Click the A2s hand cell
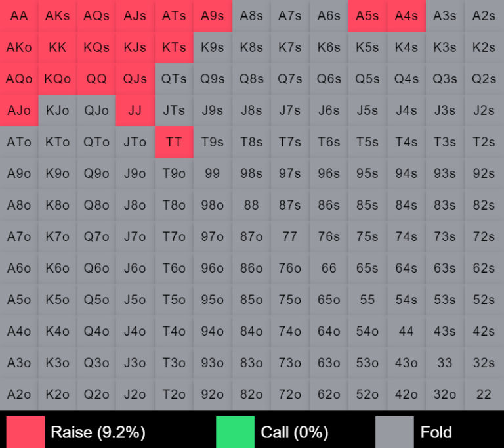Viewport: 504px width, 448px height. click(484, 16)
